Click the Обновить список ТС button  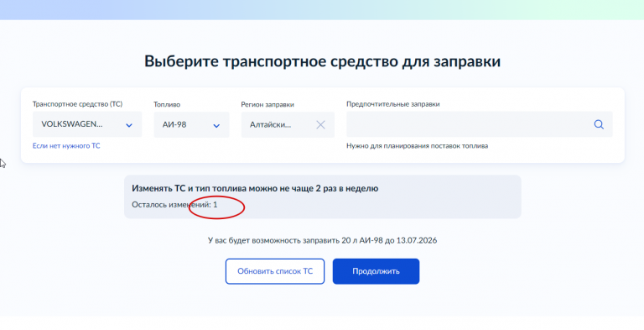pyautogui.click(x=275, y=271)
